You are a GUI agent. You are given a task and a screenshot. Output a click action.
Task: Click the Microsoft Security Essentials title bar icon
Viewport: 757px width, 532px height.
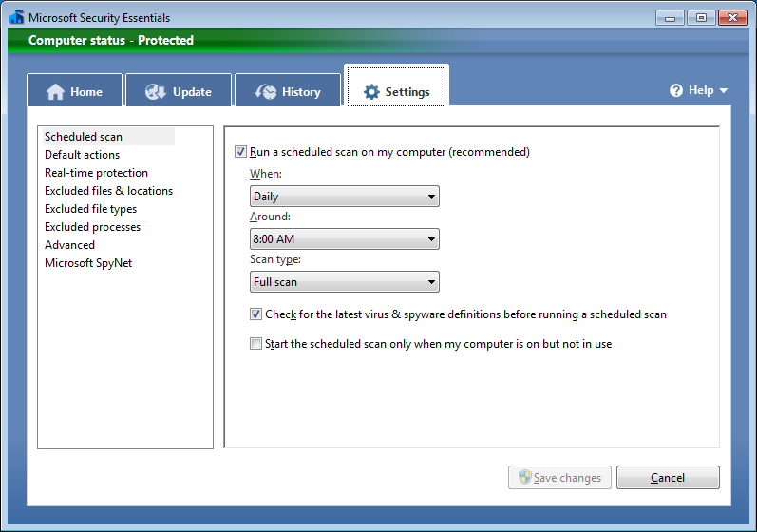[x=16, y=17]
